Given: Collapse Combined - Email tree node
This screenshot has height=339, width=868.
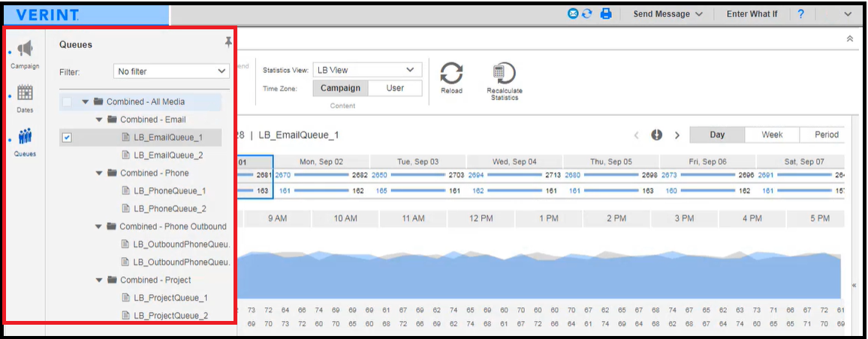Looking at the screenshot, I should click(99, 120).
